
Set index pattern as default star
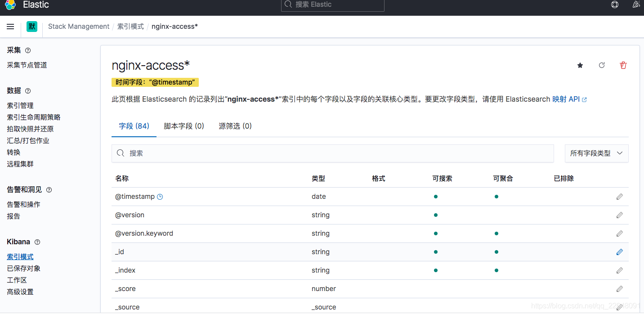coord(580,65)
